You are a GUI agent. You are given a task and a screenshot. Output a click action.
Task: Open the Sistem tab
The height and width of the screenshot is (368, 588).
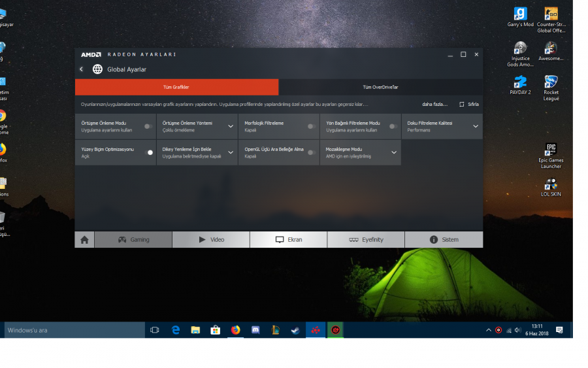[444, 240]
